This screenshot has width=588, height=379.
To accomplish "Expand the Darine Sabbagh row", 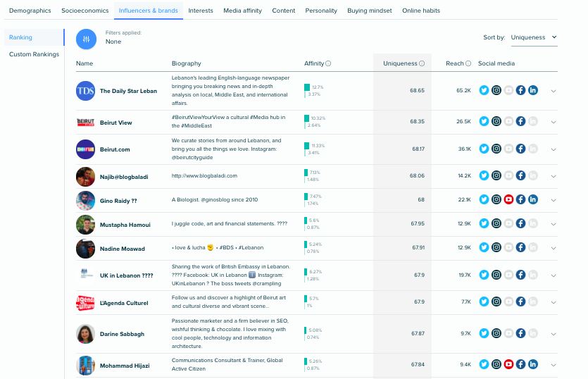I will point(553,334).
